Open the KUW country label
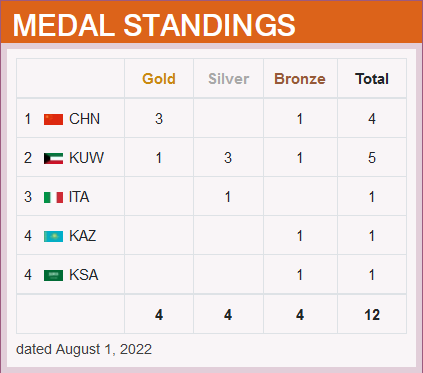423x373 pixels. coord(86,158)
